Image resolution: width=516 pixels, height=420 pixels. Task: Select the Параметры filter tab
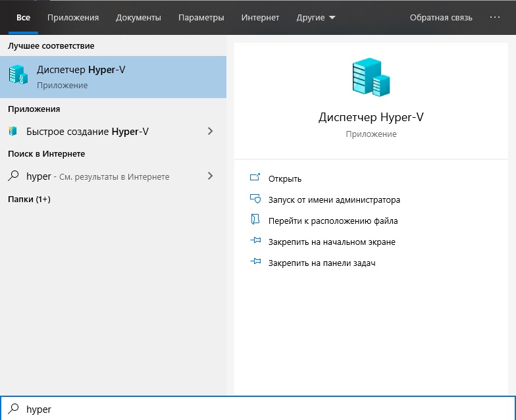point(201,18)
